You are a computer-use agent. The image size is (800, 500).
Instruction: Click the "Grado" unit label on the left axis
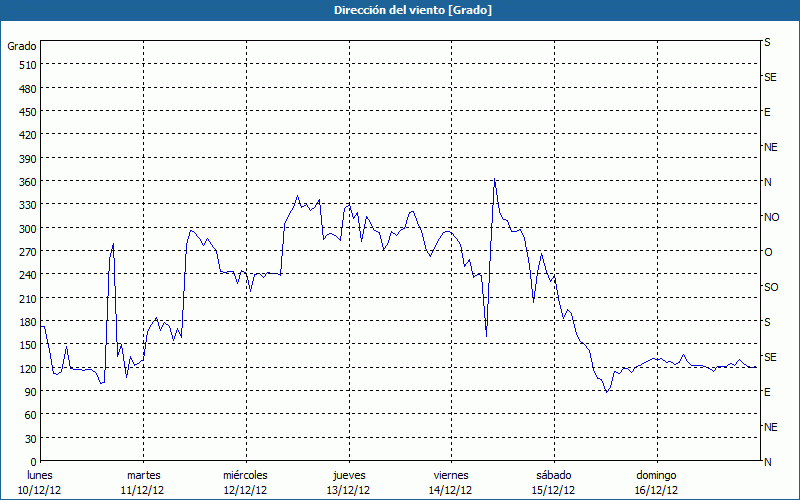tap(22, 46)
